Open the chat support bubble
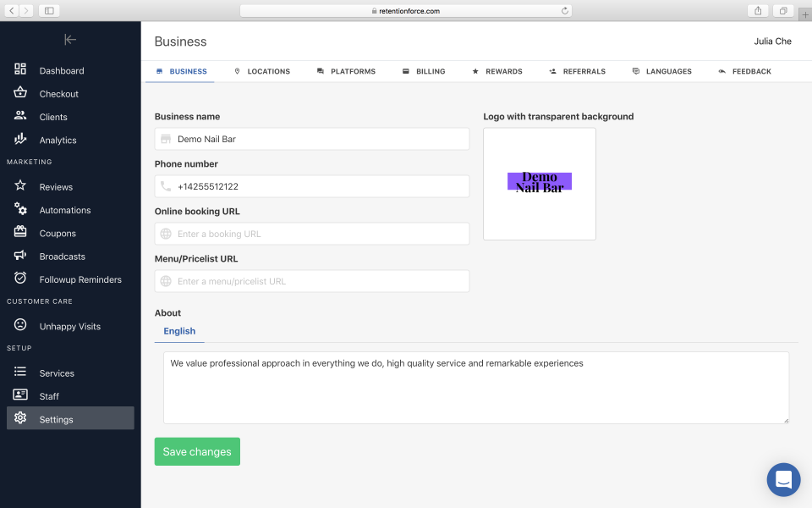This screenshot has width=812, height=508. click(783, 480)
